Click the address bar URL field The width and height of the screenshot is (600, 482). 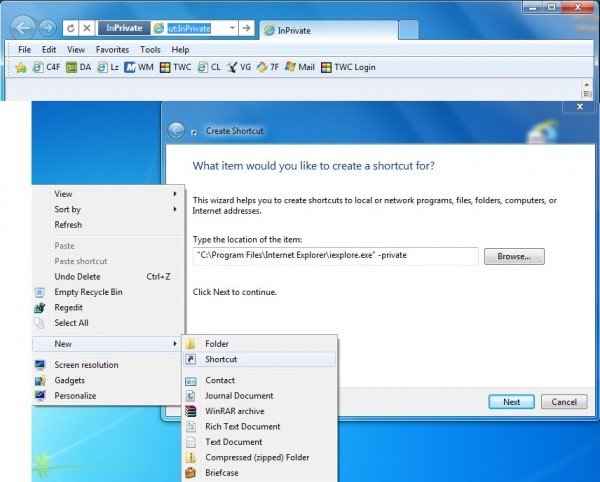189,28
